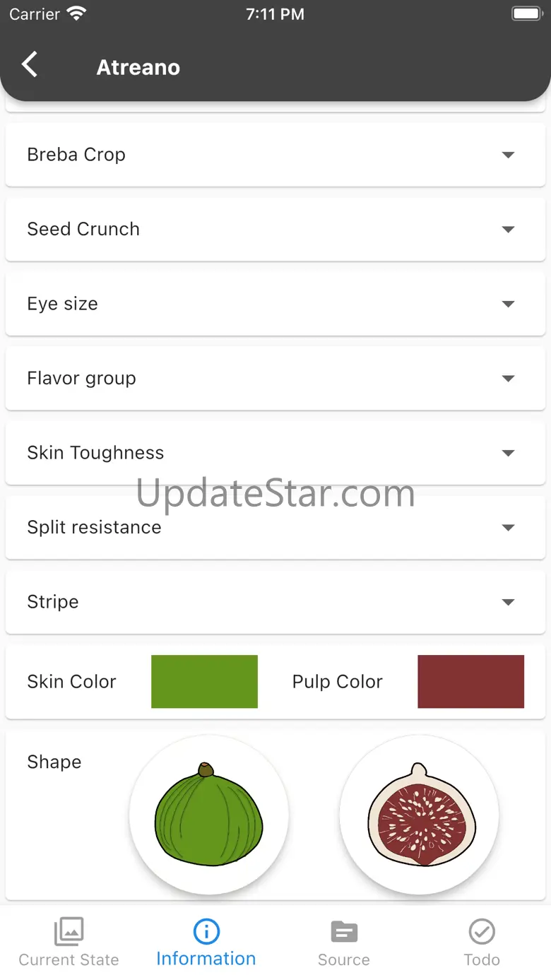Viewport: 551px width, 980px height.
Task: Select the green fig exterior shape
Action: click(209, 815)
